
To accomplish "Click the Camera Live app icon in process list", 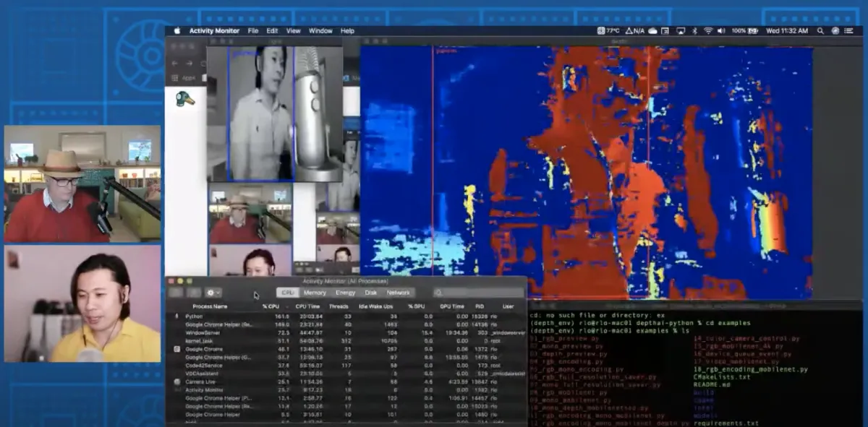I will point(177,381).
